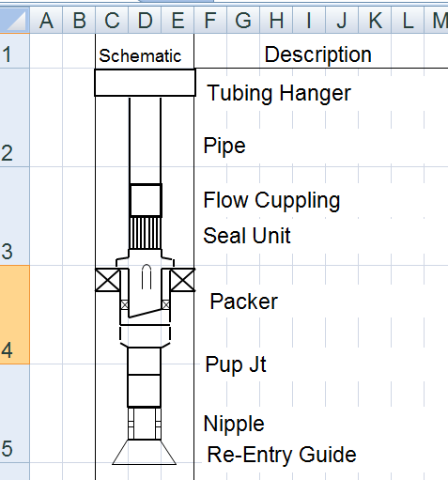
Task: Select column J header
Action: click(x=342, y=21)
